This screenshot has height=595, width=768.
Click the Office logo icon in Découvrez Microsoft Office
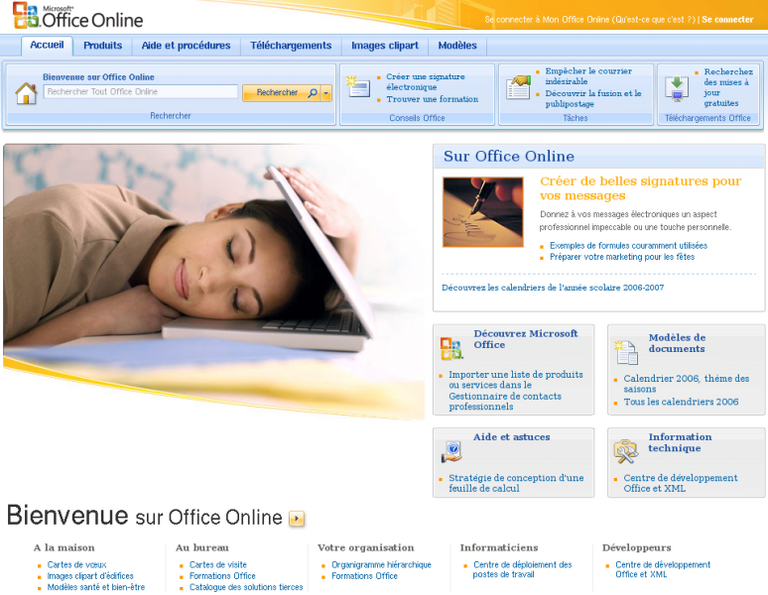click(451, 348)
